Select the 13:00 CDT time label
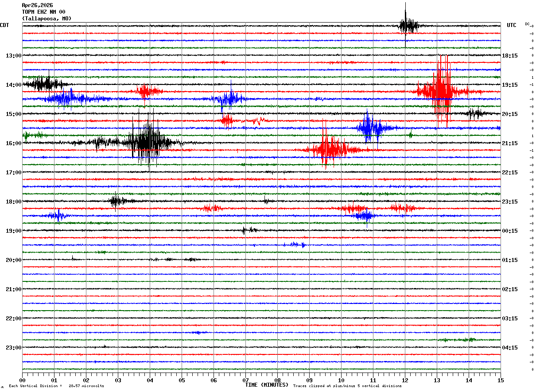The width and height of the screenshot is (536, 392). 14,56
